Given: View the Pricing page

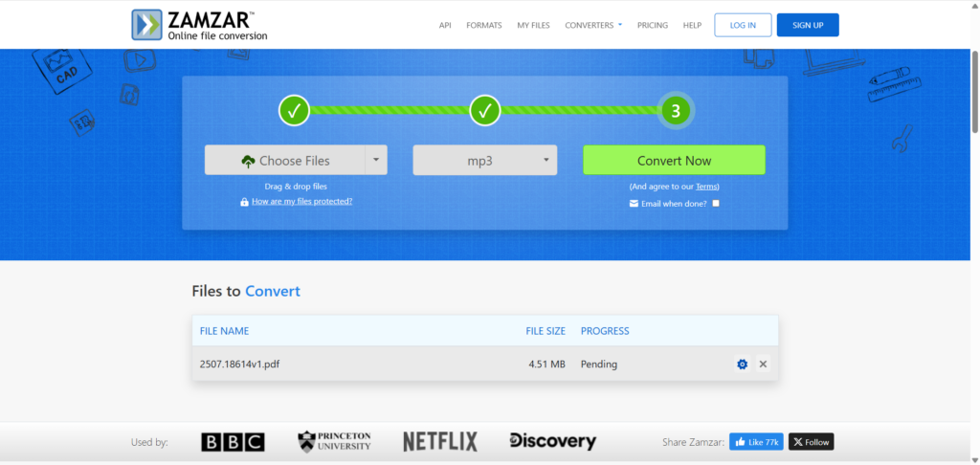Looking at the screenshot, I should click(653, 25).
